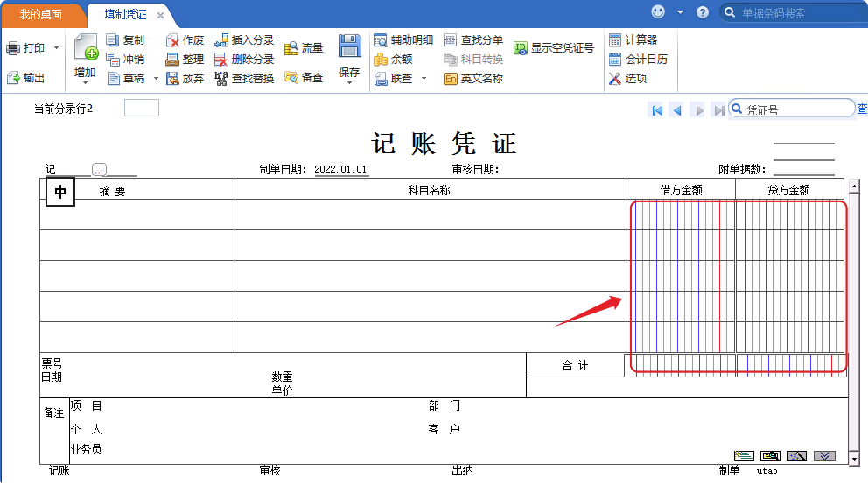Click the Organize (整理) icon
This screenshot has height=486, width=868.
[x=172, y=60]
